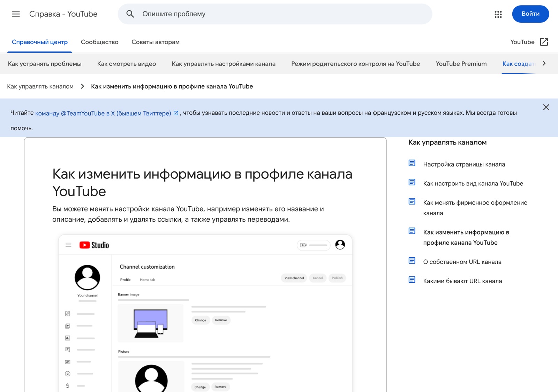This screenshot has width=558, height=392.
Task: Click the Как управлять каналом sidebar heading
Action: coord(447,142)
